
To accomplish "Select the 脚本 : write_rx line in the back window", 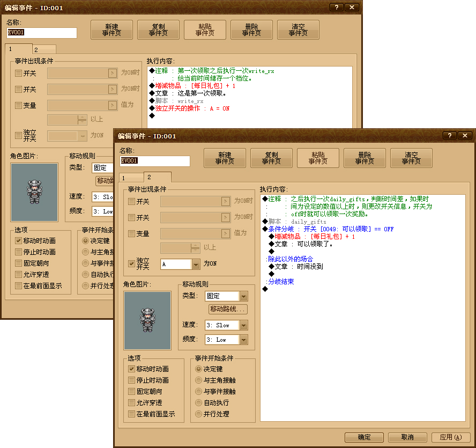I will tap(176, 101).
